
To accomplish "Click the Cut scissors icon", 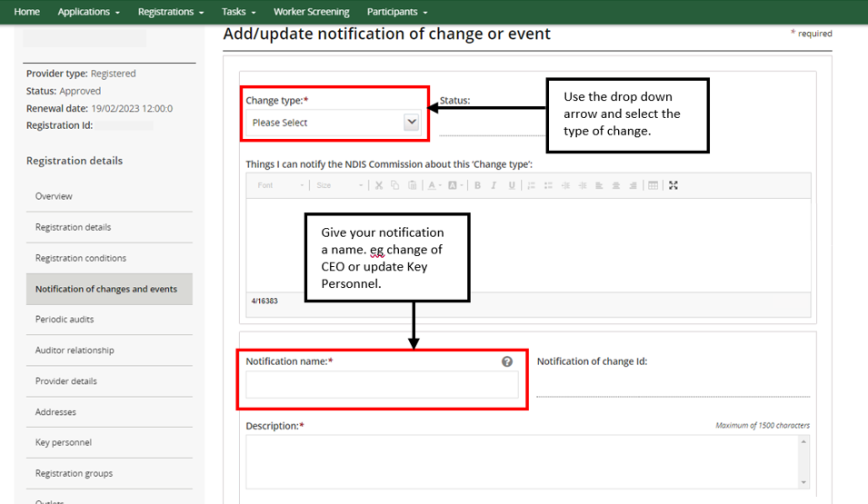I will coord(379,185).
